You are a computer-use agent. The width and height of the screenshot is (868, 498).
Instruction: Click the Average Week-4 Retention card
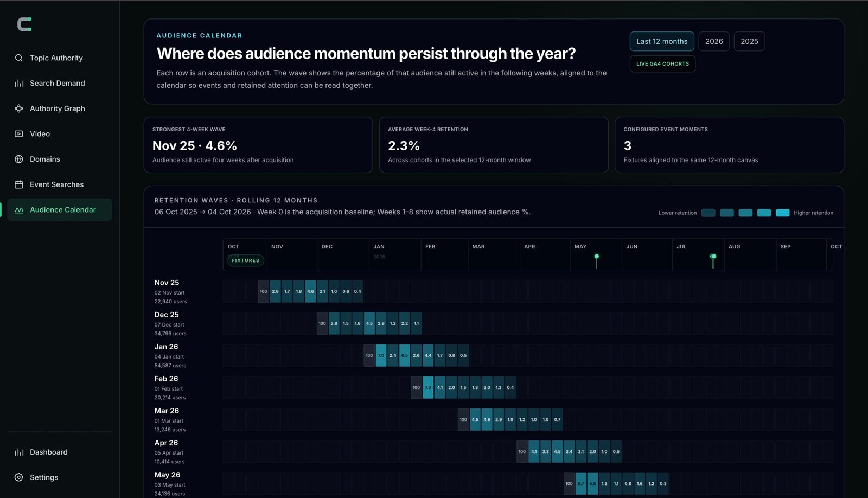coord(494,145)
